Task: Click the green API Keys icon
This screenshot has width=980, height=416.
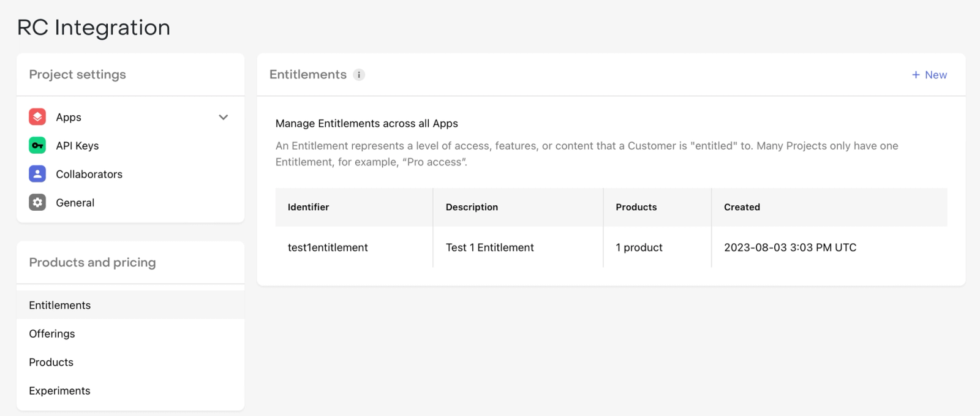Action: [37, 145]
